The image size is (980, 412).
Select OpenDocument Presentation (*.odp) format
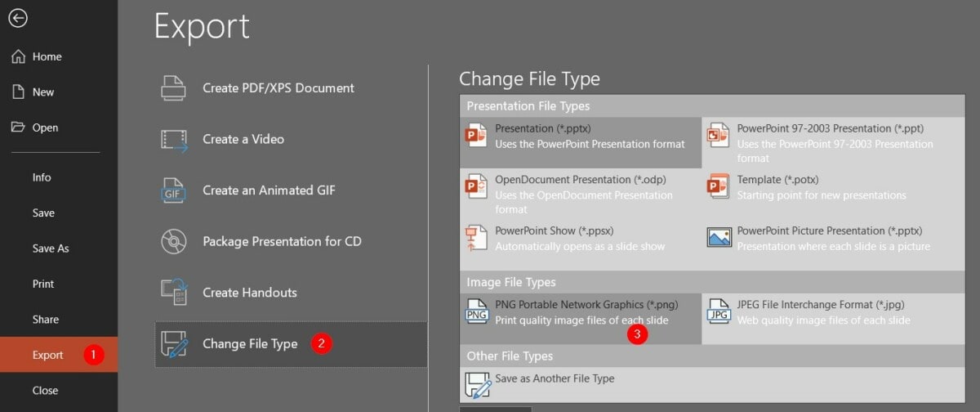(x=580, y=195)
